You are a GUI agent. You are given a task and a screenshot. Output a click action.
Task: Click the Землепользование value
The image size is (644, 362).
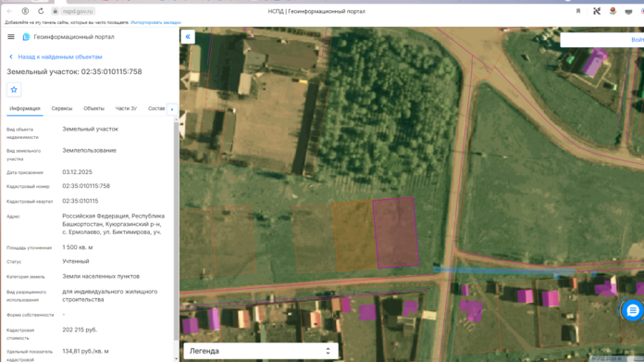pyautogui.click(x=89, y=150)
